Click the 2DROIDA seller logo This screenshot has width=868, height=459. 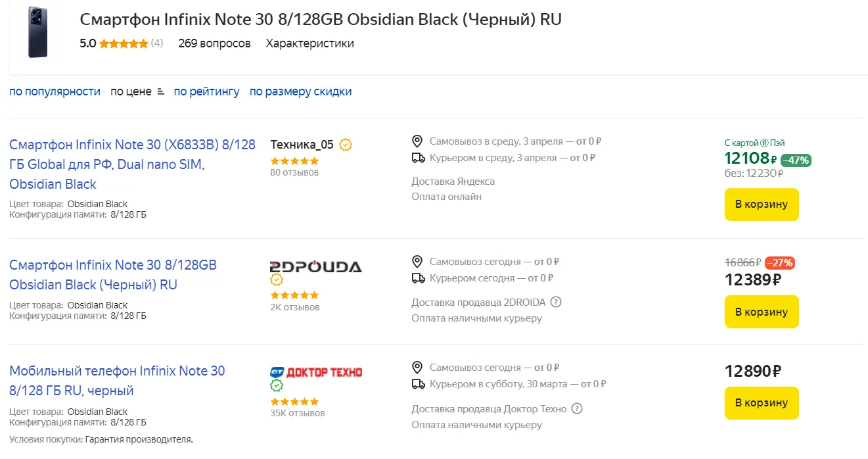click(315, 266)
